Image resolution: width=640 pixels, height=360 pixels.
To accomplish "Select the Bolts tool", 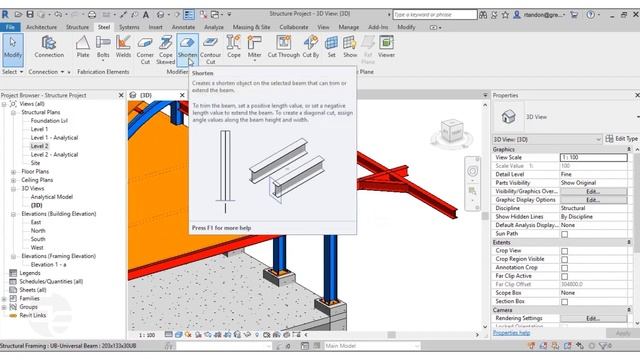I will pos(103,47).
